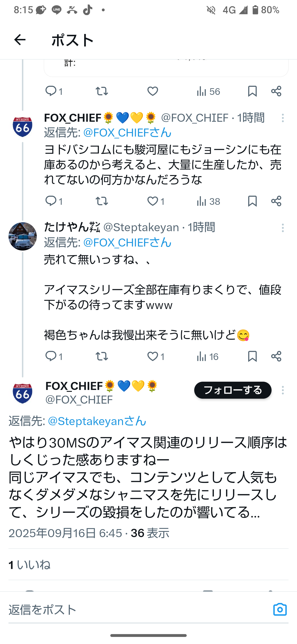This screenshot has width=297, height=644.
Task: View the 1 いいね likes list
Action: point(29,565)
